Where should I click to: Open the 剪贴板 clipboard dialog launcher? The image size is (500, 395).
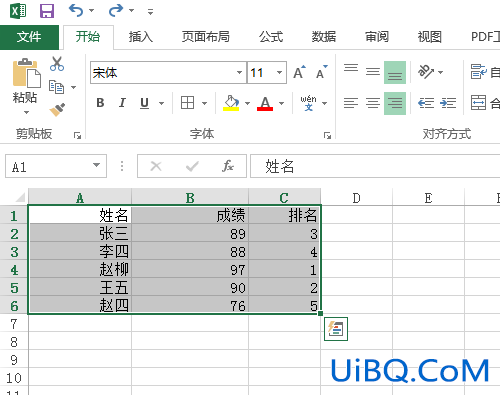(x=77, y=135)
